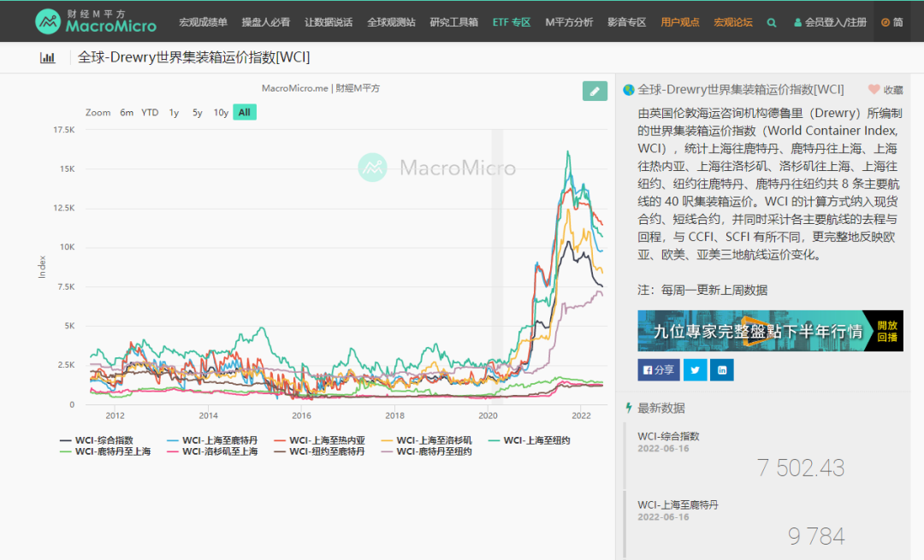Open the 宏观成绩单 menu
Viewport: 924px width, 560px height.
(x=204, y=22)
